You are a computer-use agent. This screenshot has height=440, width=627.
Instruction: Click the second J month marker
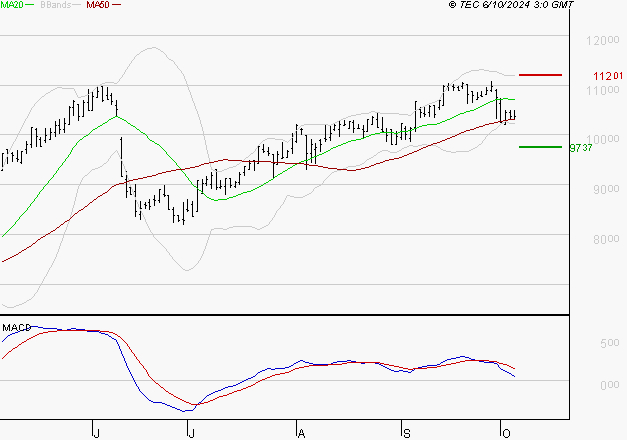click(191, 433)
